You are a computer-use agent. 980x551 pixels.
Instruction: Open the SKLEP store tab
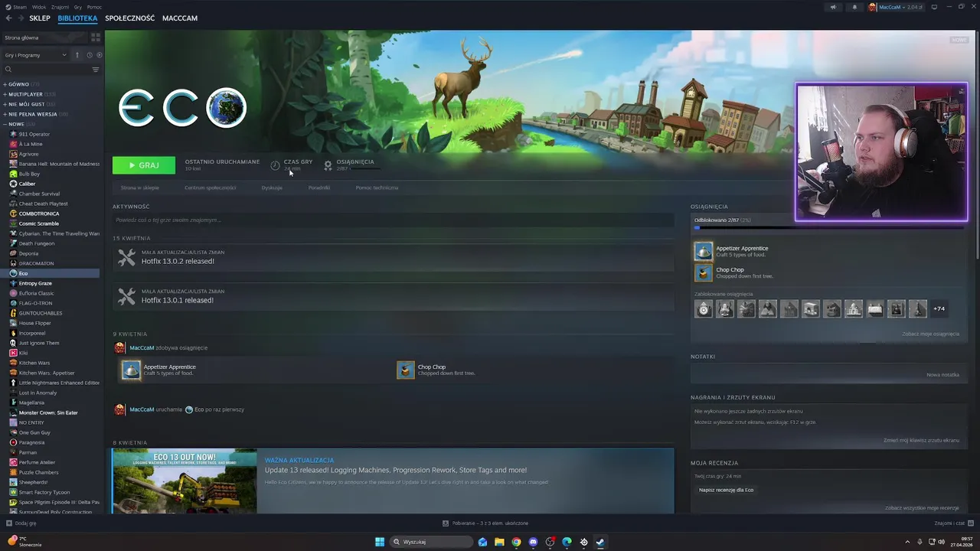(40, 18)
